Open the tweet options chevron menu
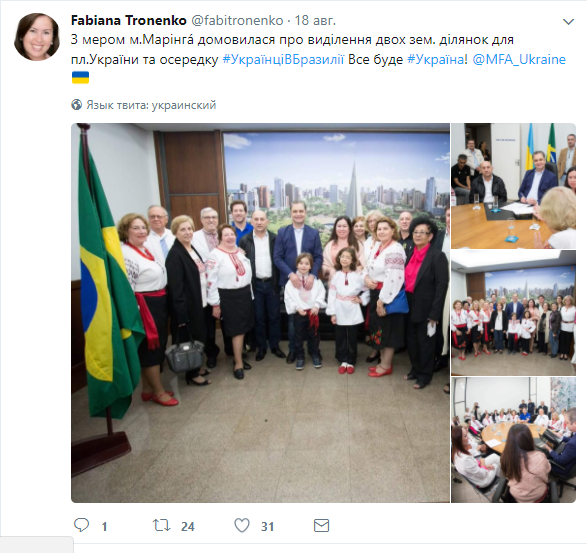This screenshot has height=553, width=587. click(568, 22)
